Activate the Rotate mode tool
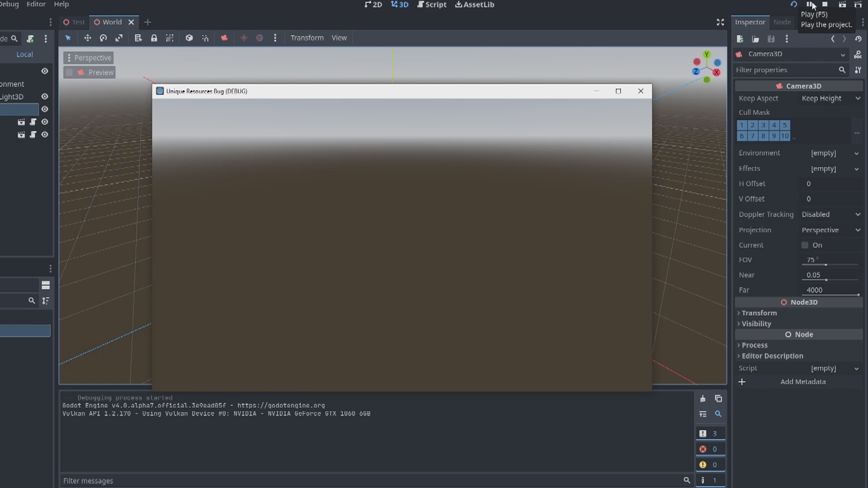This screenshot has height=488, width=868. coord(103,38)
